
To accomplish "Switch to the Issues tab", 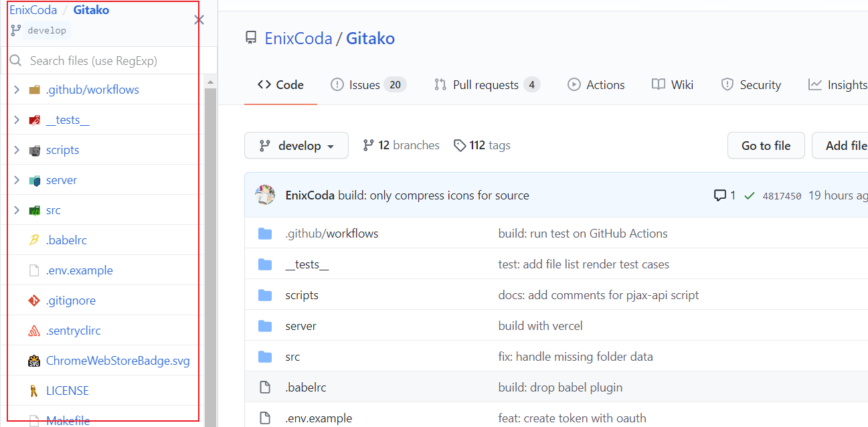I will (x=369, y=85).
